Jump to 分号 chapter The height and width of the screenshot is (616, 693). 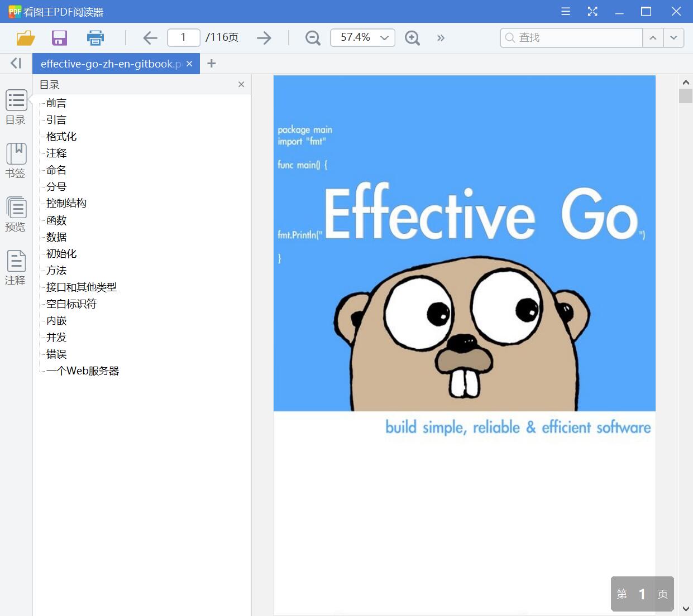(56, 187)
